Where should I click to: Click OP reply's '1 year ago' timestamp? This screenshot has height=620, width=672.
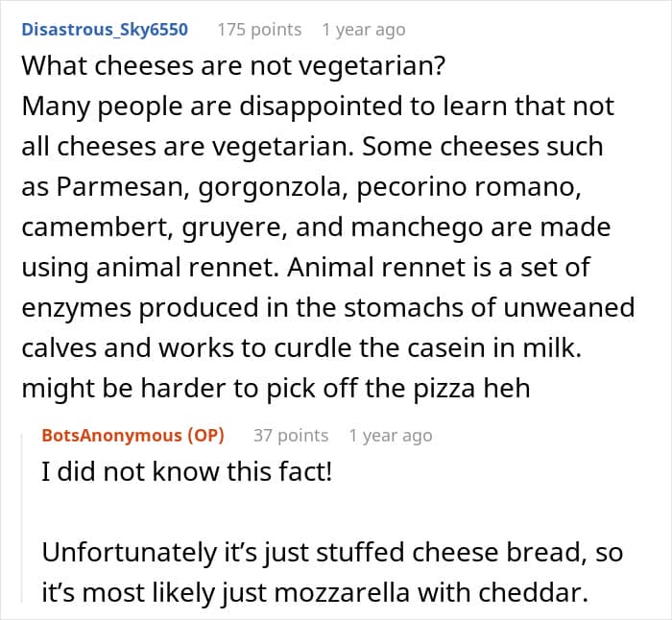click(391, 435)
